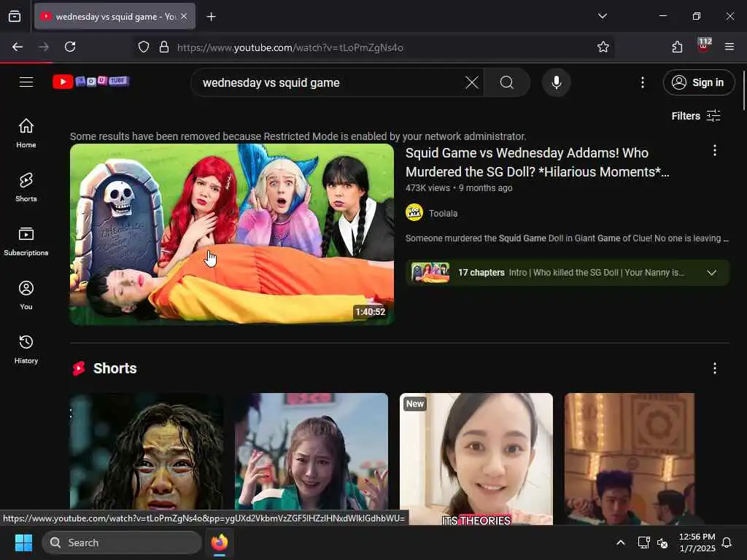
Task: Click the YouTube logo
Action: pyautogui.click(x=91, y=82)
